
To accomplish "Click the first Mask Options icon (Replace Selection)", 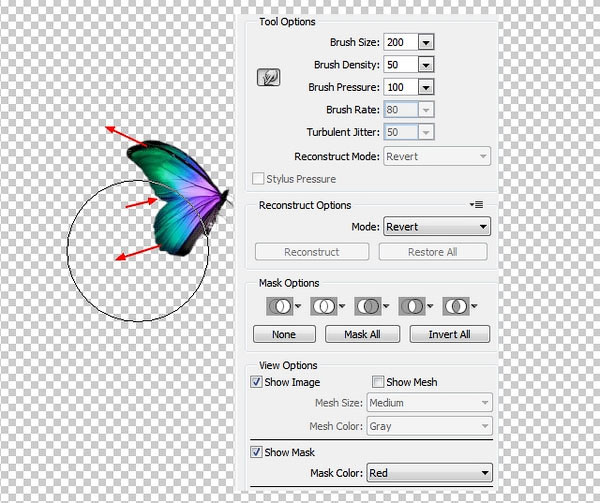I will coord(279,306).
